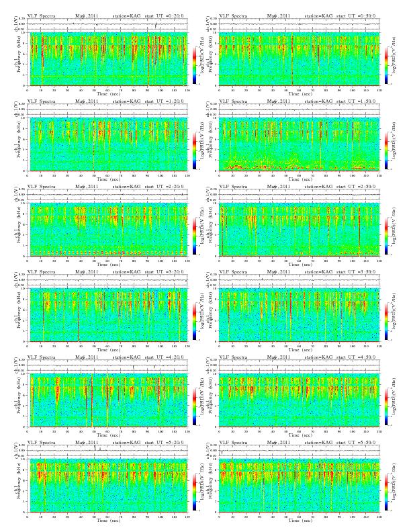
Task: Select the color legend of 4:20:0 panel
Action: [195, 406]
